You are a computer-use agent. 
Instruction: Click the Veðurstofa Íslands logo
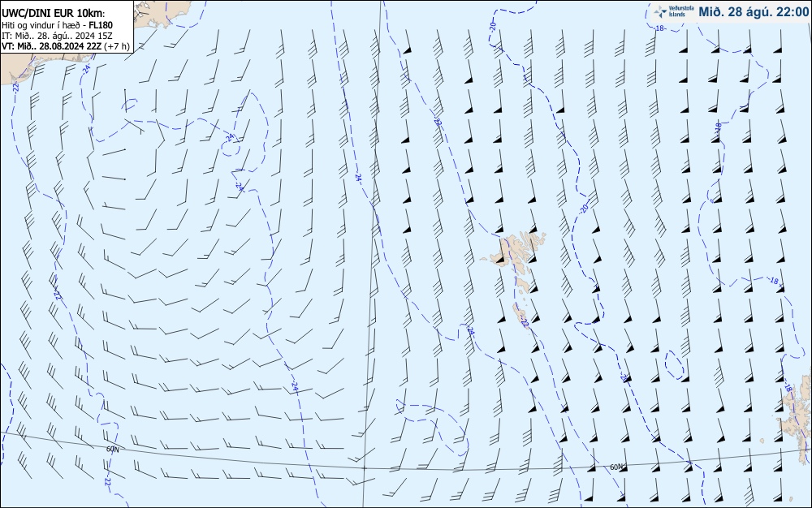coord(673,12)
